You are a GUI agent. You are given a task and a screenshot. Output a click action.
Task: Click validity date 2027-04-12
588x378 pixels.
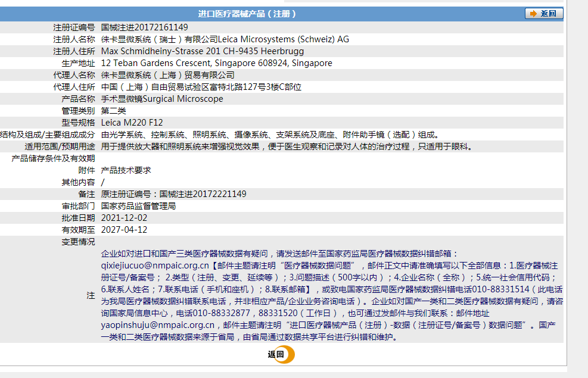pos(124,230)
